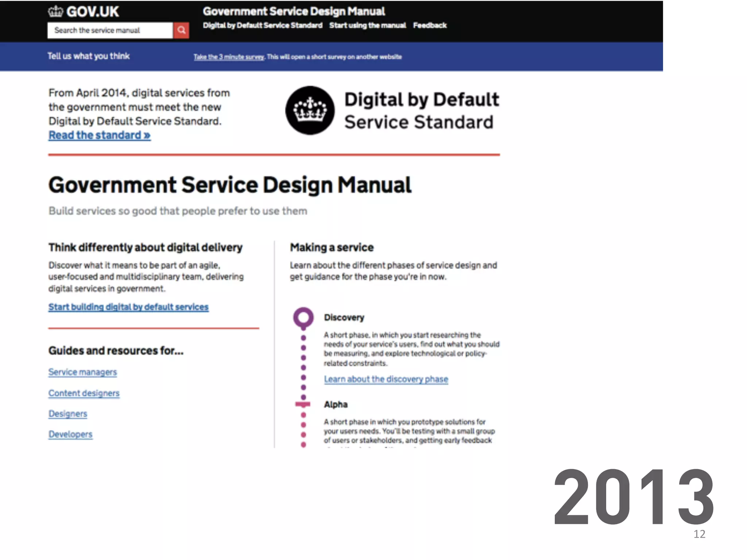Click the GOV.UK header text
747x560 pixels.
[93, 12]
